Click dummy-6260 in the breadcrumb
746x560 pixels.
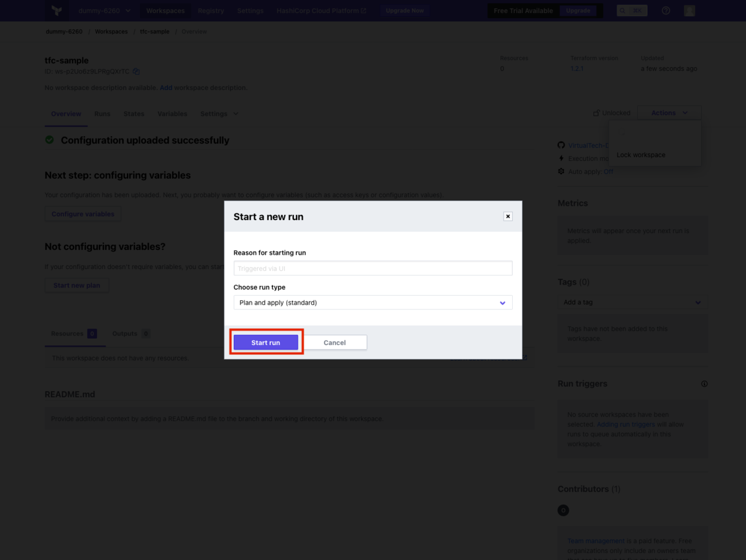click(x=64, y=31)
